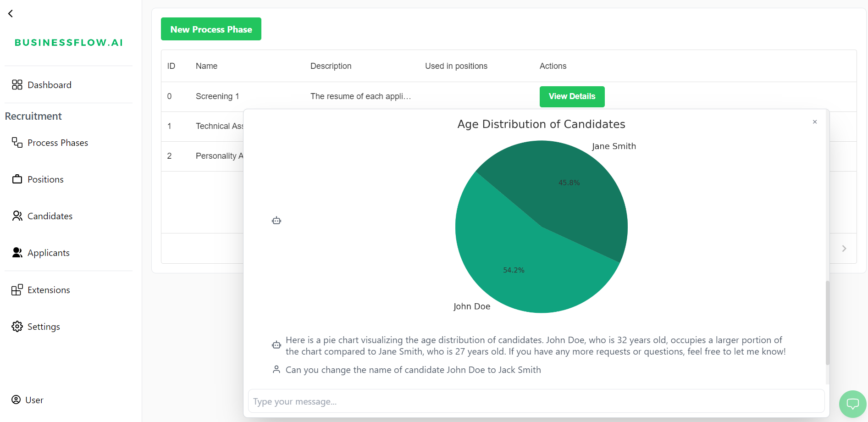Click the Process Phases icon

17,143
